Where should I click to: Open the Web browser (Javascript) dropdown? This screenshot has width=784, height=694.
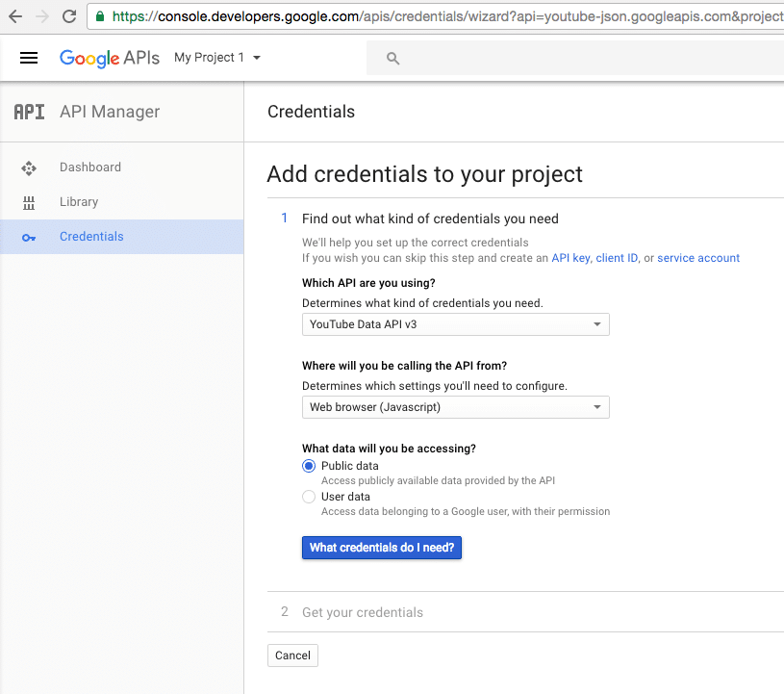pyautogui.click(x=456, y=407)
